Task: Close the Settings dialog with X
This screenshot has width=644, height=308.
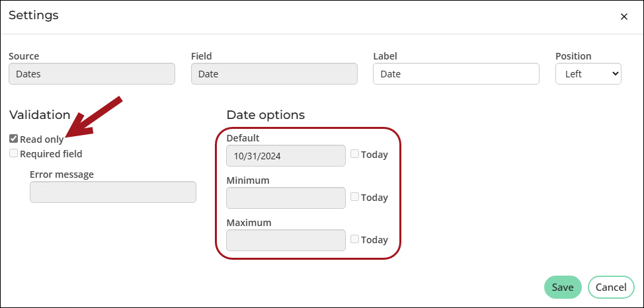Action: (624, 17)
